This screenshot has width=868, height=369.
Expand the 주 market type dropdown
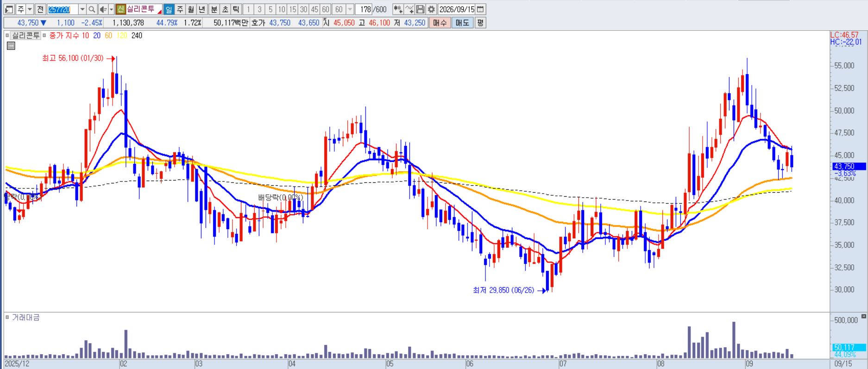(x=30, y=9)
